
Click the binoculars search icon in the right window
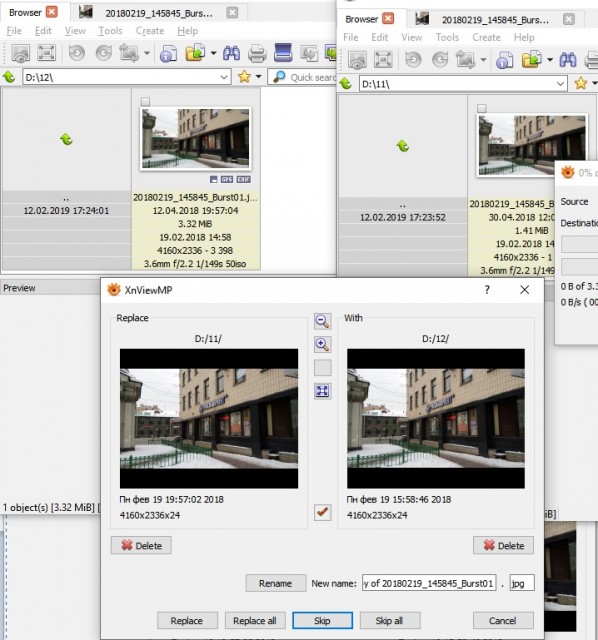(568, 60)
